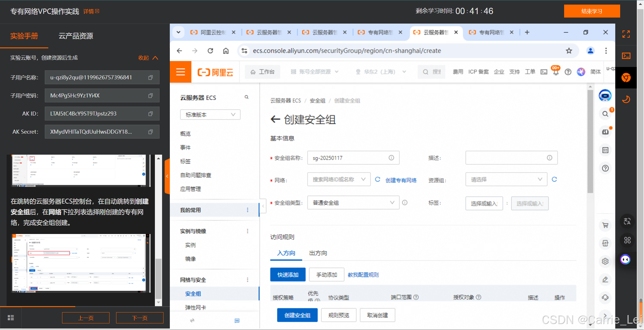Image resolution: width=644 pixels, height=330 pixels.
Task: Copy the sub-user password value
Action: point(150,96)
